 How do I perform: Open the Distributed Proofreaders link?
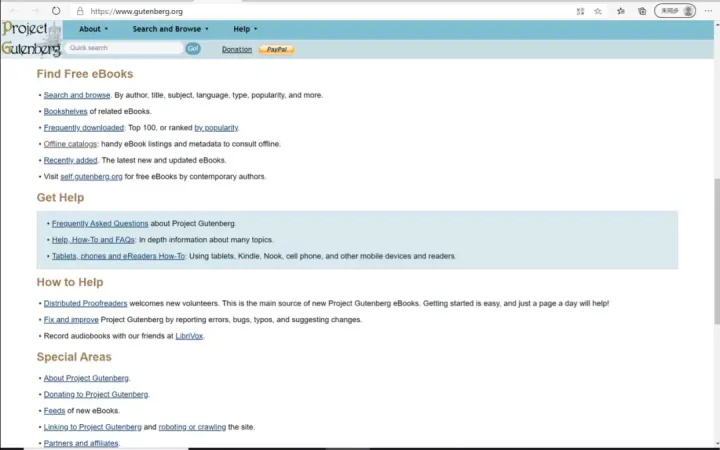(85, 304)
